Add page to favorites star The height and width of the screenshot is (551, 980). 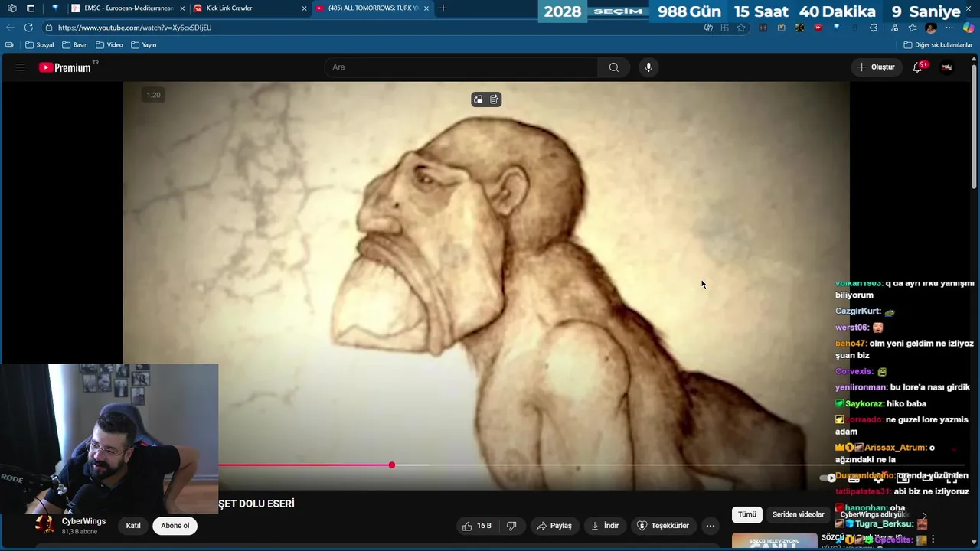point(741,28)
